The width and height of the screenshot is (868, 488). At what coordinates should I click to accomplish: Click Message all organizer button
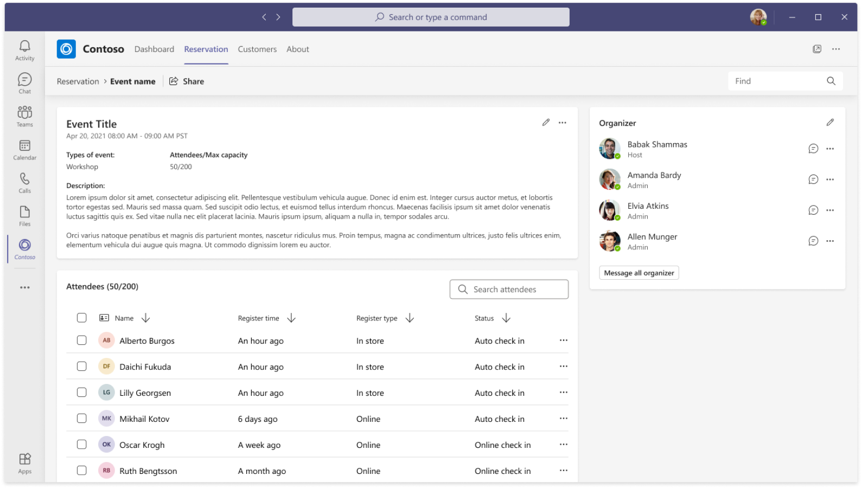[x=639, y=273]
